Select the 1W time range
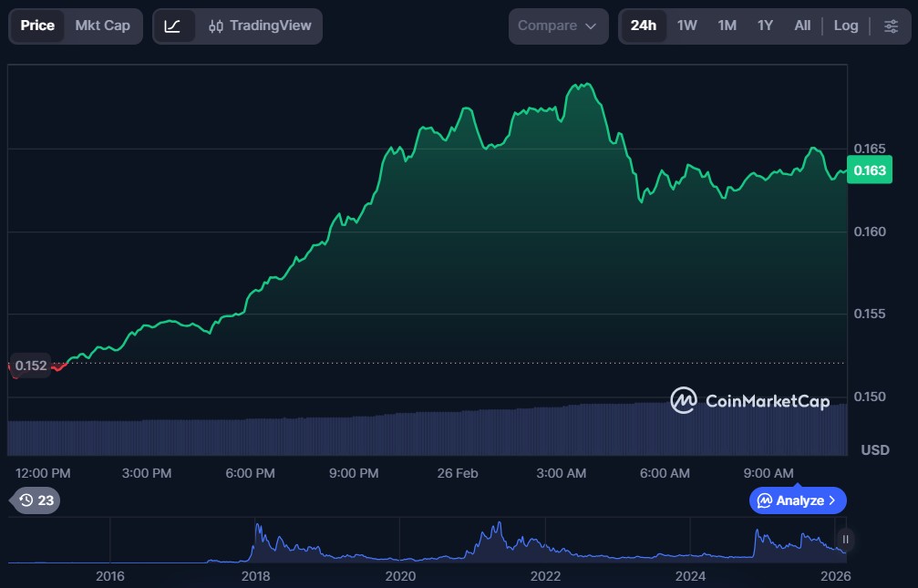The image size is (918, 588). point(686,26)
